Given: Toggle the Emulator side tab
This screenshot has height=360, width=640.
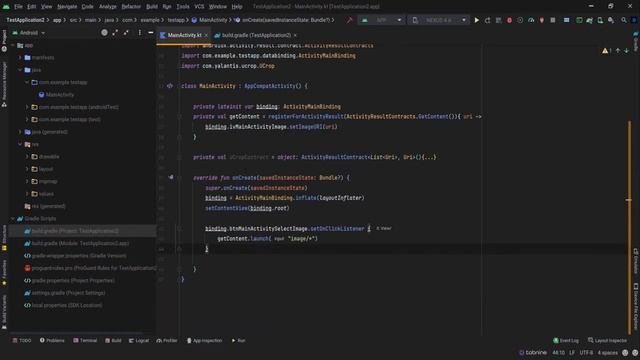Looking at the screenshot, I should tap(636, 261).
